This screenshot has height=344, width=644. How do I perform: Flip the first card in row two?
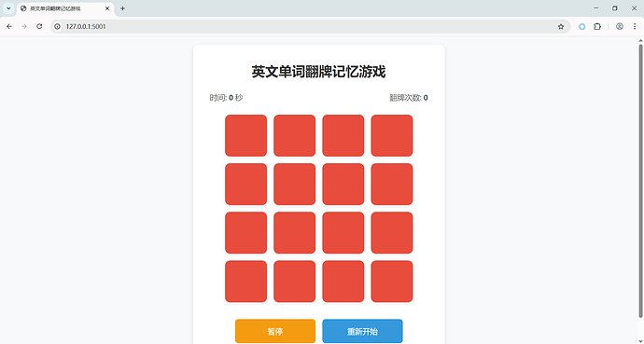(x=245, y=184)
